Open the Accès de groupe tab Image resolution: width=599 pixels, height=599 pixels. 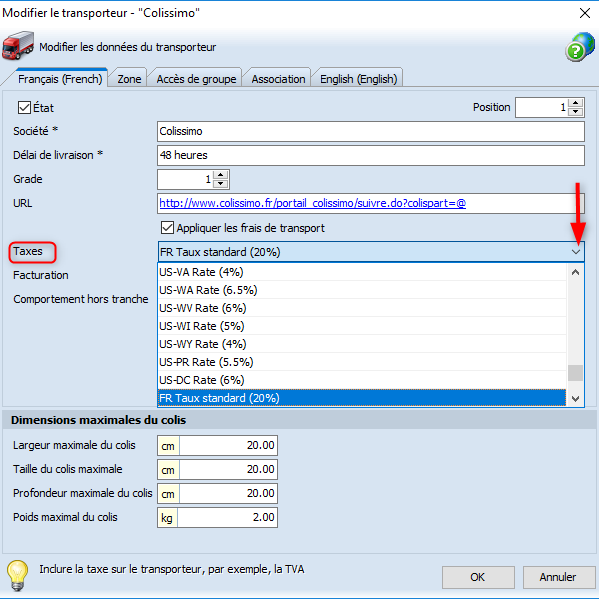tap(196, 79)
